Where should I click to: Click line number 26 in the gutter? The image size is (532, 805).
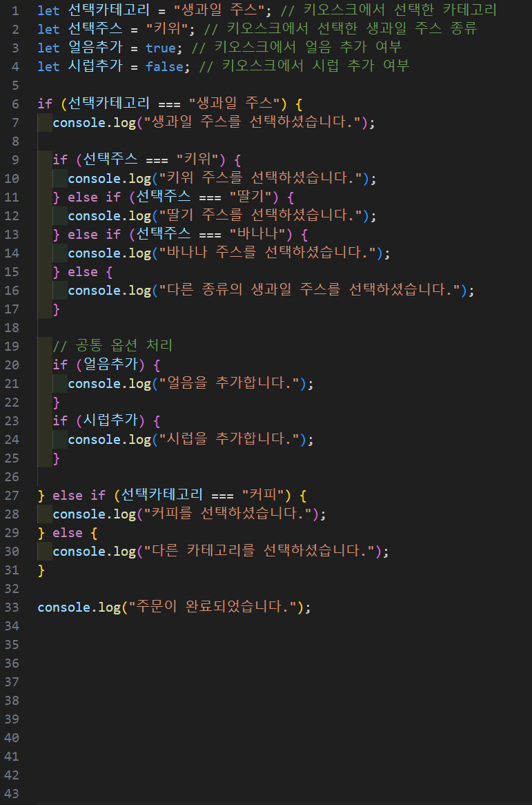[x=12, y=477]
